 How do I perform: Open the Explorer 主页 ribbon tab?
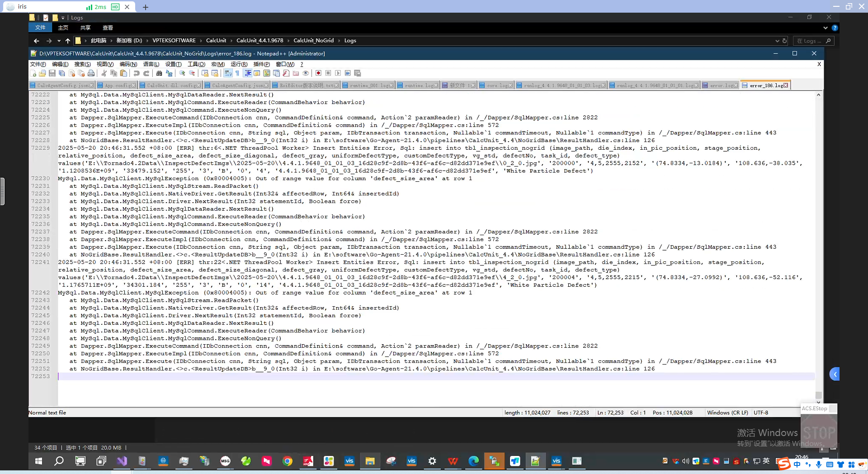[63, 28]
